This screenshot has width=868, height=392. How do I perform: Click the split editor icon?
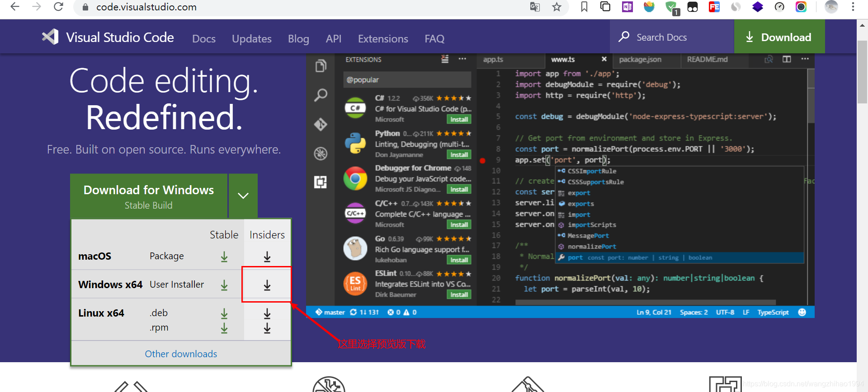point(787,59)
